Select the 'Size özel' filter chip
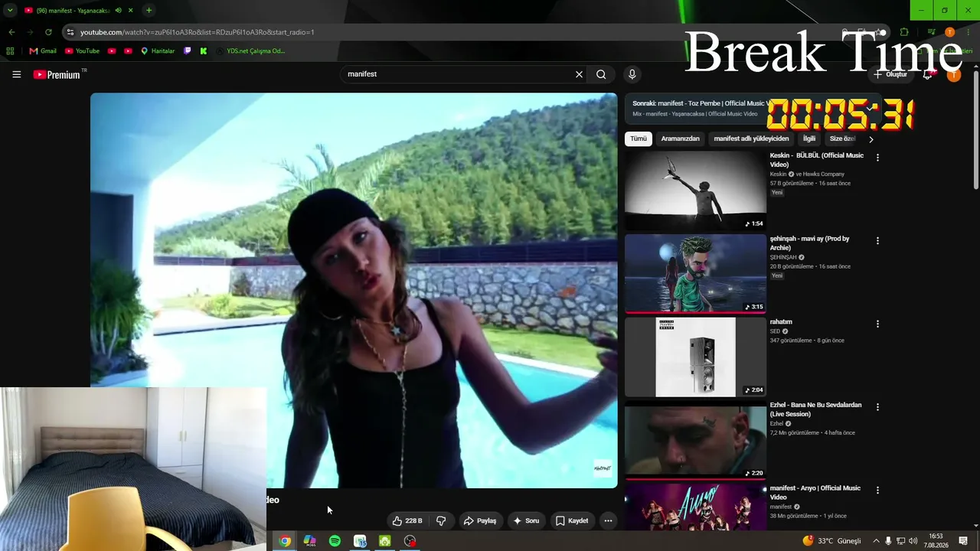Viewport: 980px width, 551px height. tap(842, 139)
